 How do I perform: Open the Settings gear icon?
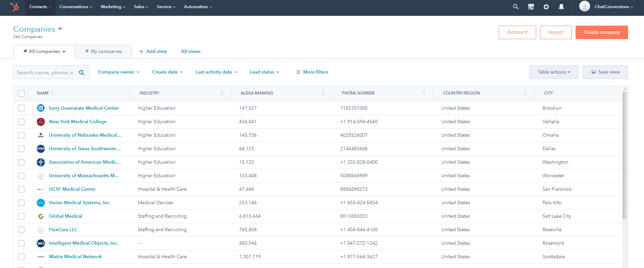click(546, 7)
